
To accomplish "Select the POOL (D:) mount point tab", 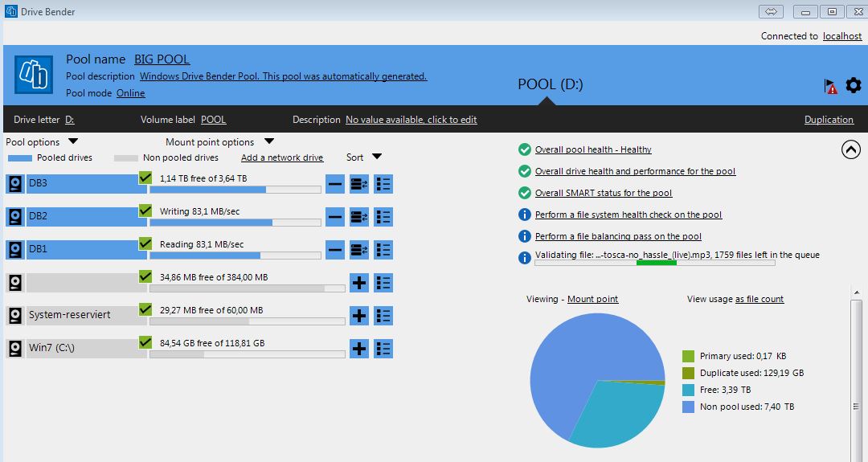I will (551, 84).
